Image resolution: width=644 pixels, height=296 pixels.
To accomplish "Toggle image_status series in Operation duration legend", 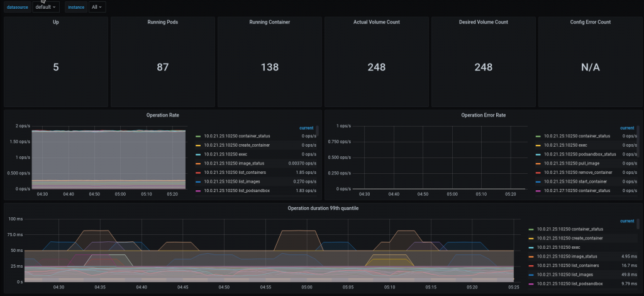I will click(567, 256).
